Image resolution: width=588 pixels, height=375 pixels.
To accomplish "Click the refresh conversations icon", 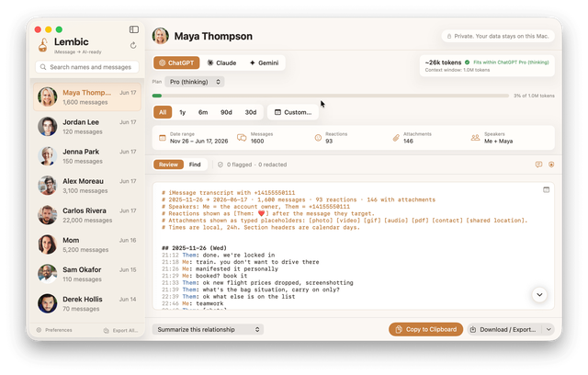I will pyautogui.click(x=133, y=45).
